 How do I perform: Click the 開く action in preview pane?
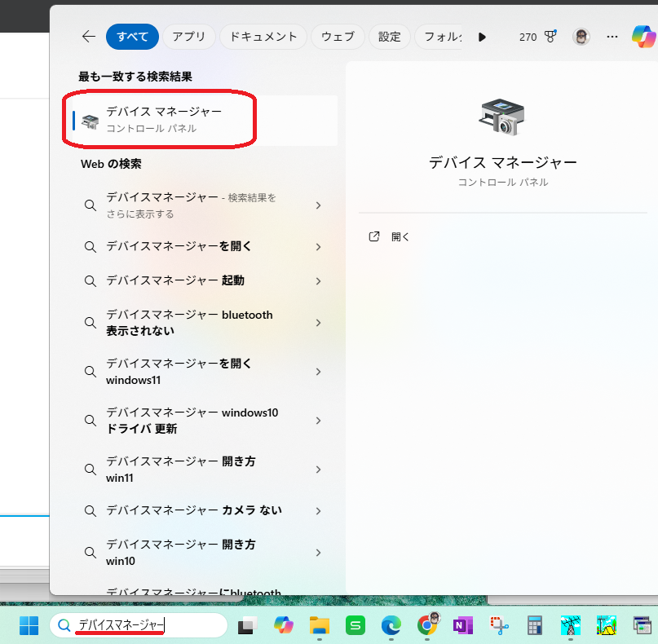(x=389, y=236)
